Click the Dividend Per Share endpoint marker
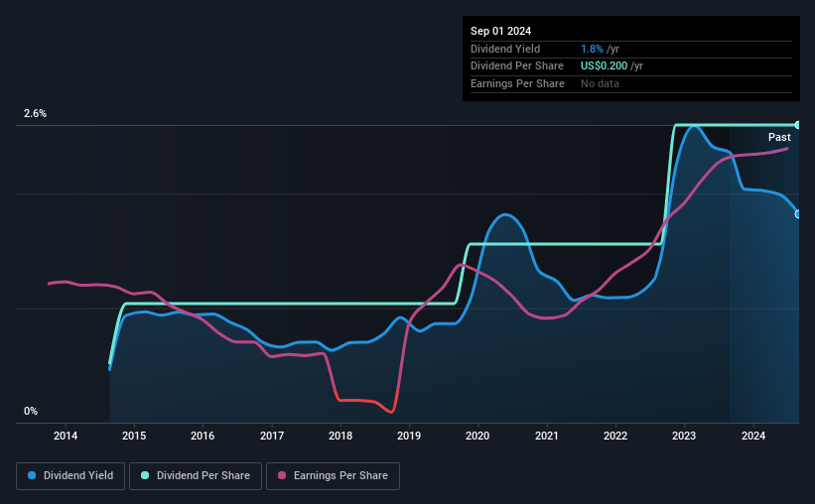815x504 pixels. coord(798,125)
